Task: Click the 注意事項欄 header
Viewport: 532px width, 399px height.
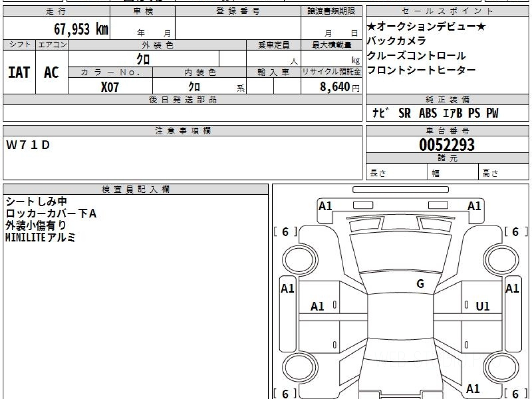Action: click(x=183, y=131)
